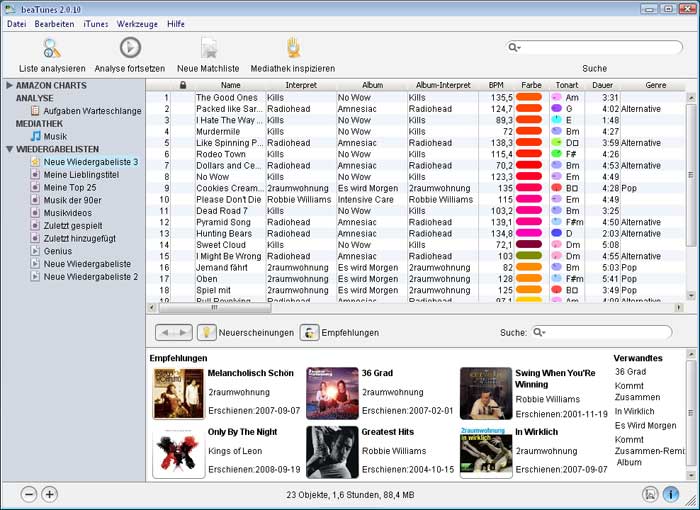700x510 pixels.
Task: Create a new matchlist with Neue Matchliste
Action: coord(210,47)
